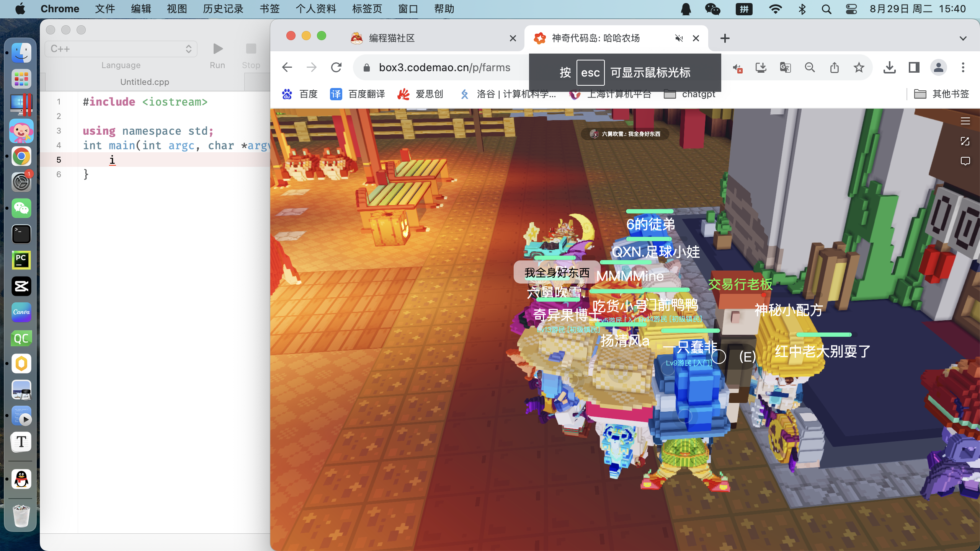Open Launchpad in the dock
This screenshot has width=980, height=551.
21,79
